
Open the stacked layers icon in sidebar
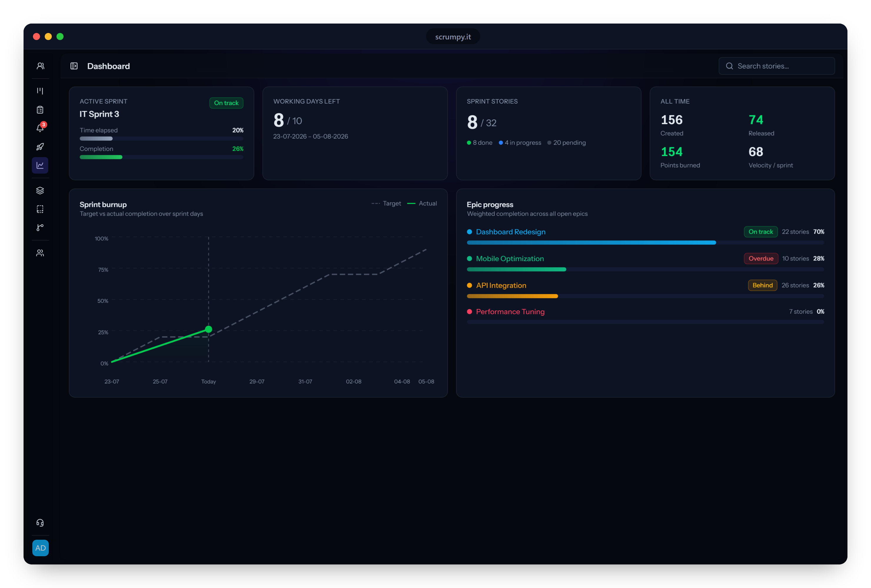pos(40,190)
